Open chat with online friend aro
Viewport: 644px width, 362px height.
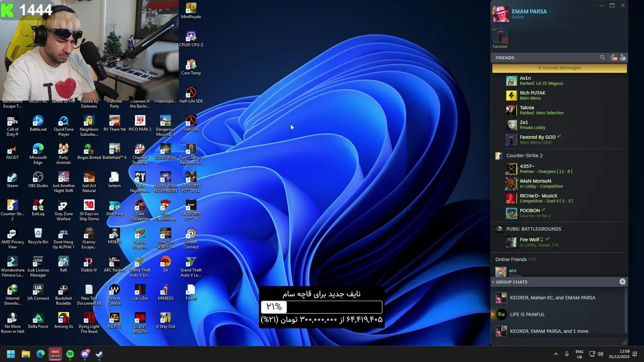558,271
